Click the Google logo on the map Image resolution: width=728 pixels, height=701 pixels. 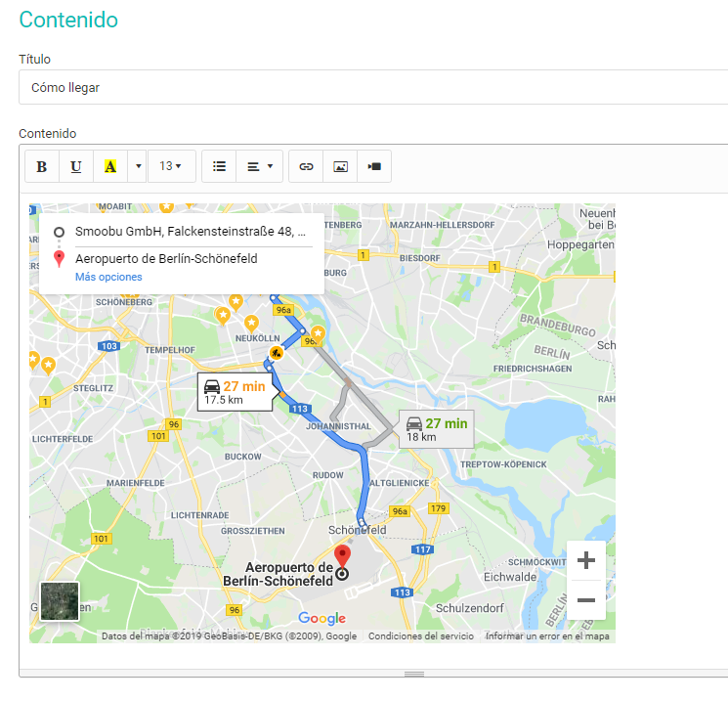pyautogui.click(x=321, y=618)
